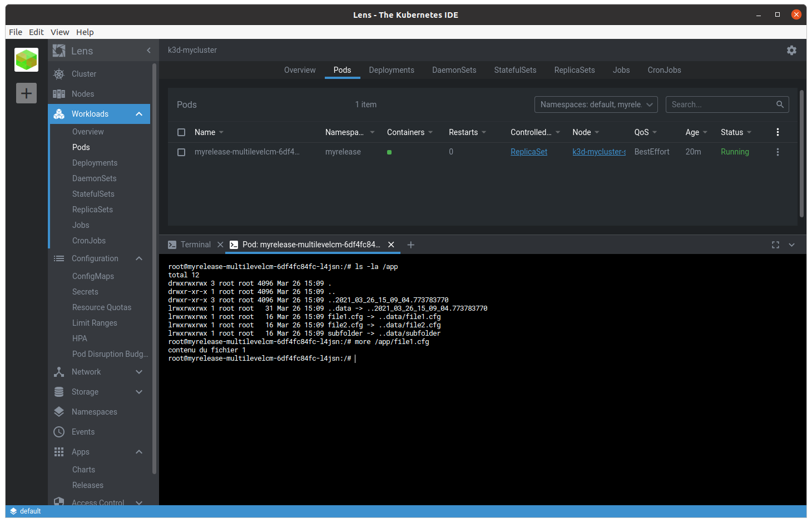This screenshot has width=812, height=523.
Task: Click the Workloads cubes icon
Action: tap(59, 114)
